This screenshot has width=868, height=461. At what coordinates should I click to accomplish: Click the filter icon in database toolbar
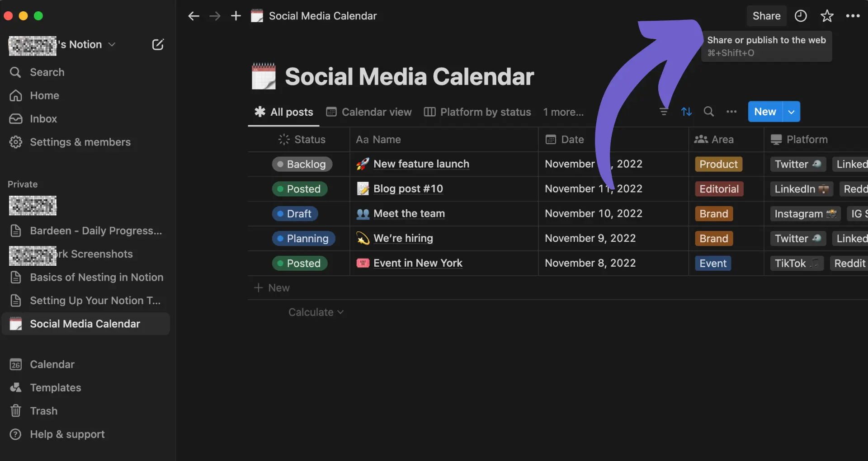[663, 112]
